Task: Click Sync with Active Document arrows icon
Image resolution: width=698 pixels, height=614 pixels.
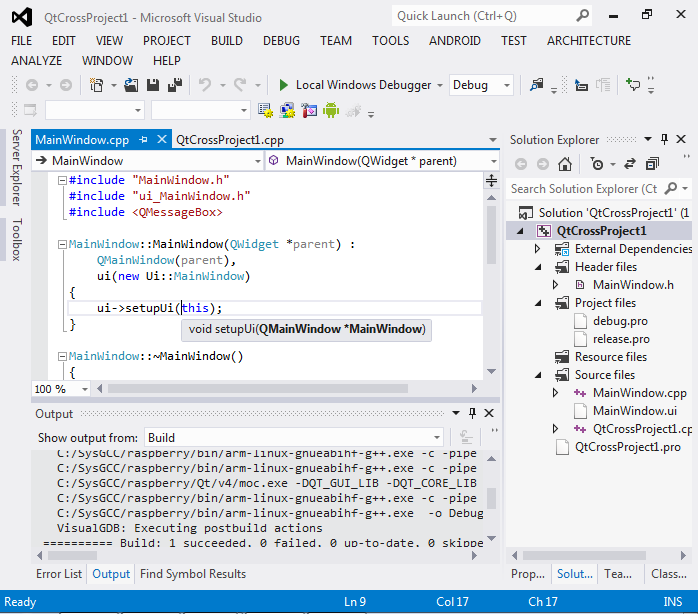Action: pos(630,164)
